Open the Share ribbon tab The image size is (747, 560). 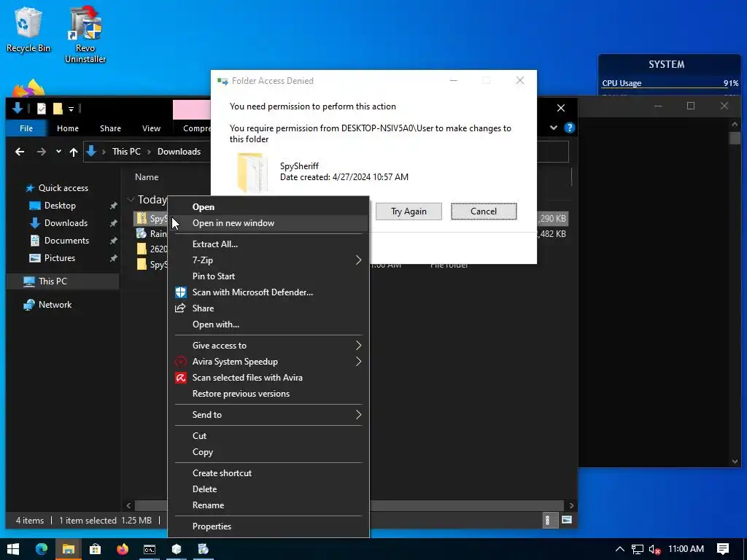pos(110,128)
